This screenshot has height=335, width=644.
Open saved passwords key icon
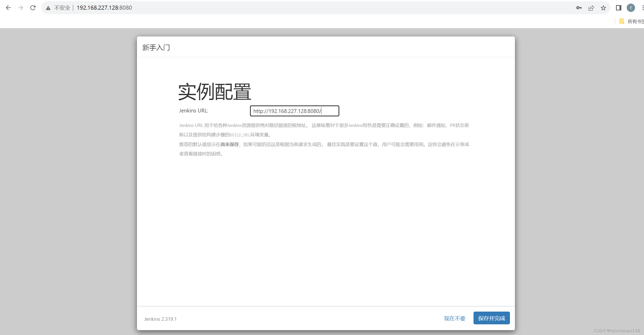[x=579, y=8]
